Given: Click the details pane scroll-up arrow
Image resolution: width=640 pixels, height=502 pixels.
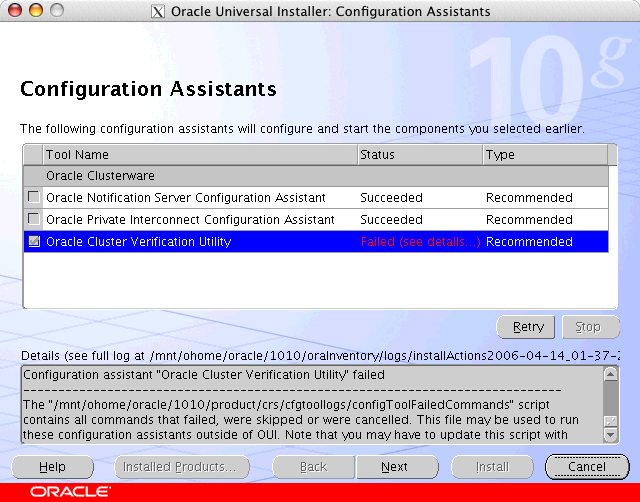Looking at the screenshot, I should [x=611, y=374].
